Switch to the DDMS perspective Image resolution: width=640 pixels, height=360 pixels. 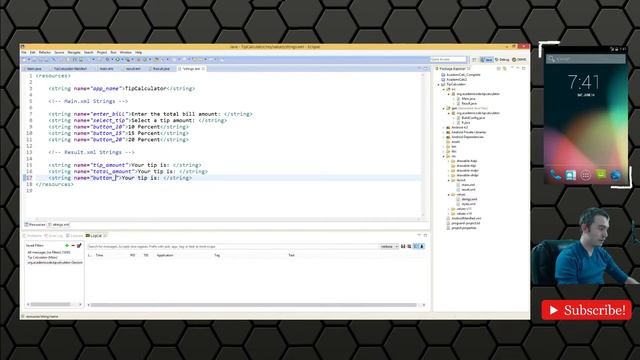click(519, 60)
